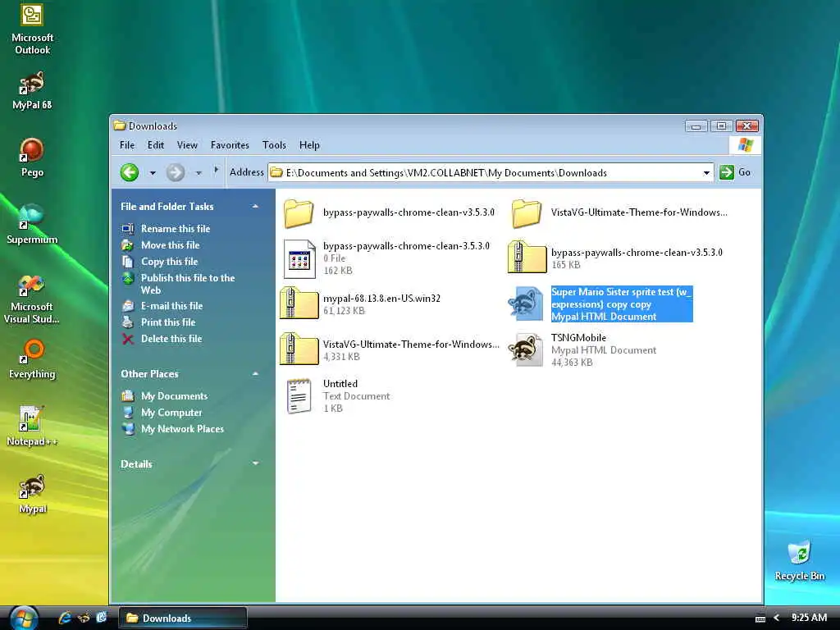Click Publish this file to the Web

pos(188,284)
